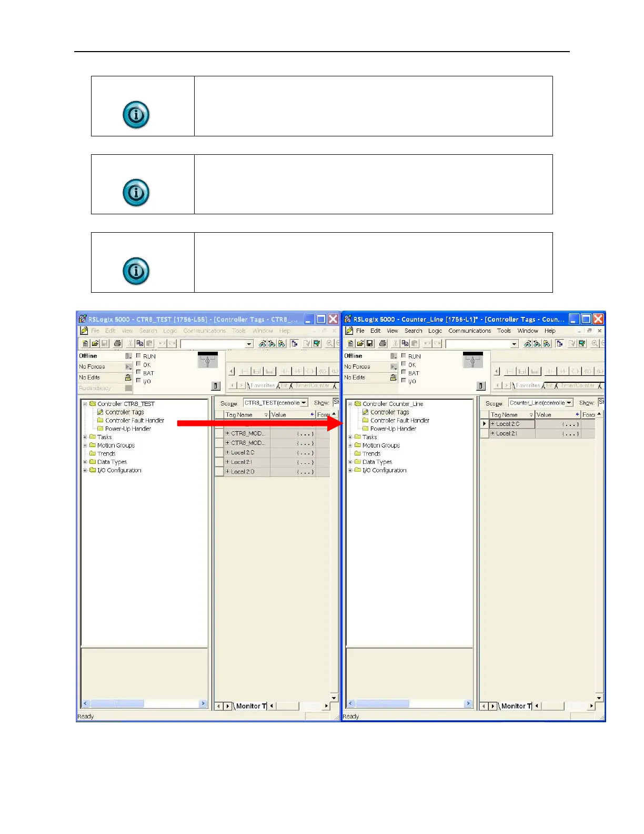644x834 pixels.
Task: Open View menu in Counter_Line window
Action: [x=393, y=331]
